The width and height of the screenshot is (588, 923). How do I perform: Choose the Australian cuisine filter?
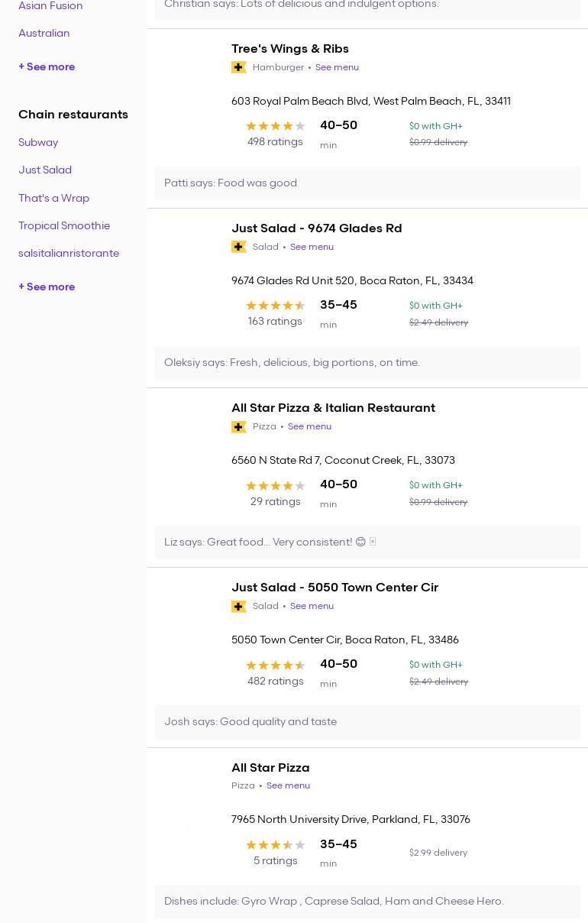tap(44, 33)
